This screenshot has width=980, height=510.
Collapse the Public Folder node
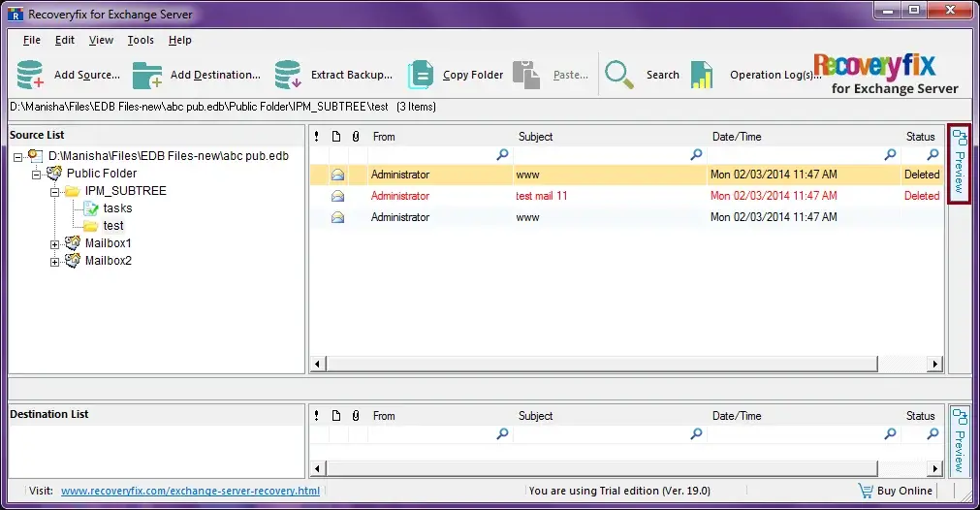pyautogui.click(x=37, y=175)
